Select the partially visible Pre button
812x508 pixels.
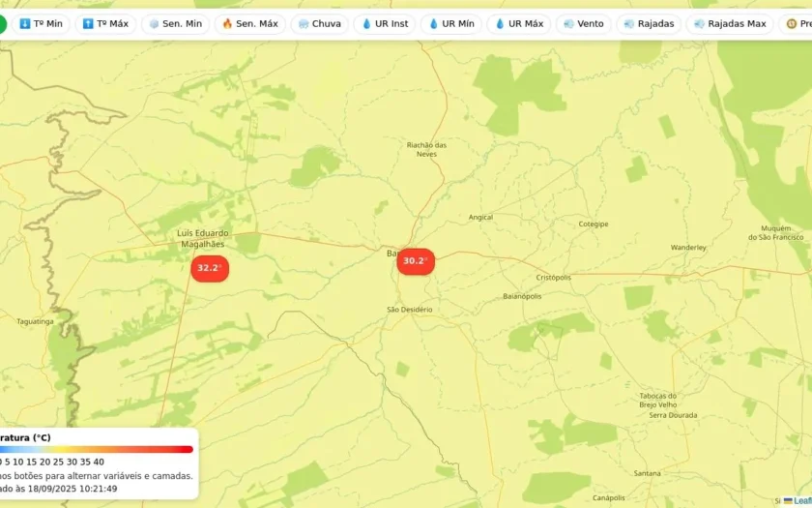tap(796, 24)
